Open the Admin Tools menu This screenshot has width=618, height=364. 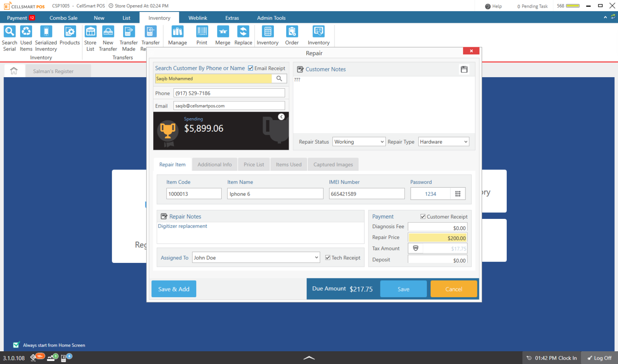[x=272, y=17]
